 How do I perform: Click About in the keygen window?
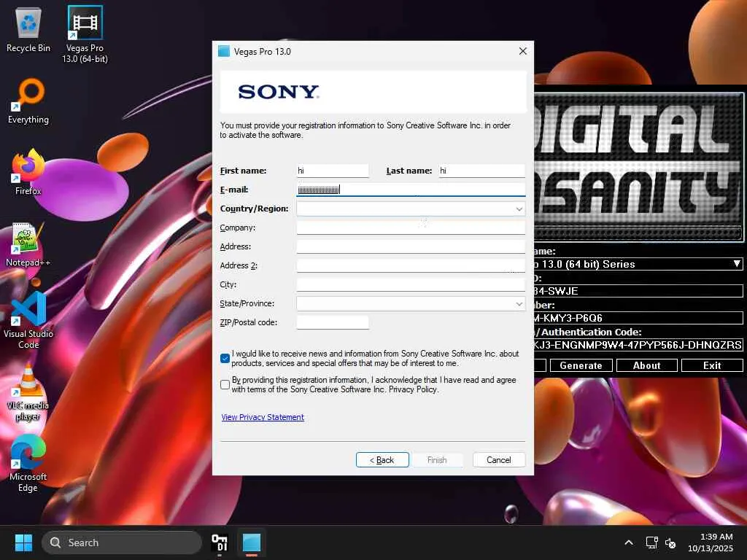pos(646,365)
